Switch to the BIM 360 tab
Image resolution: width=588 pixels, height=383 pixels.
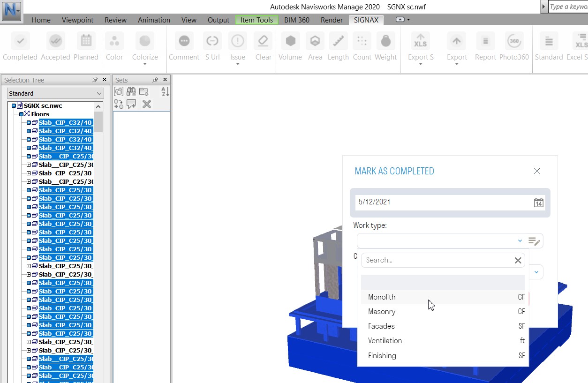click(x=297, y=20)
